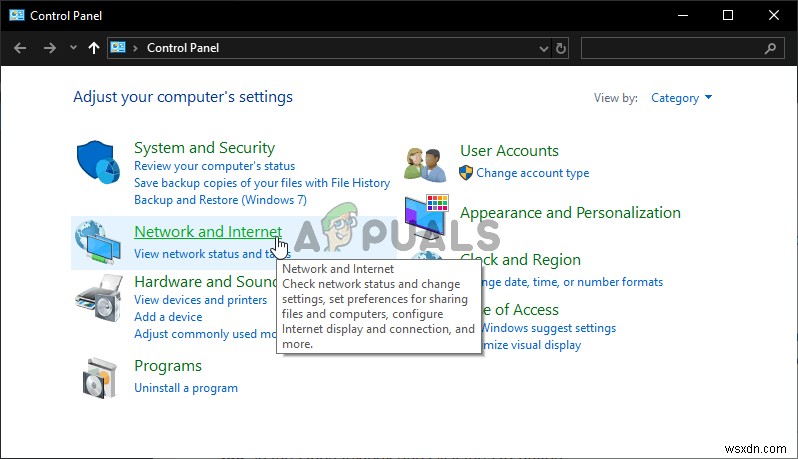Select Change account type link

pyautogui.click(x=532, y=173)
